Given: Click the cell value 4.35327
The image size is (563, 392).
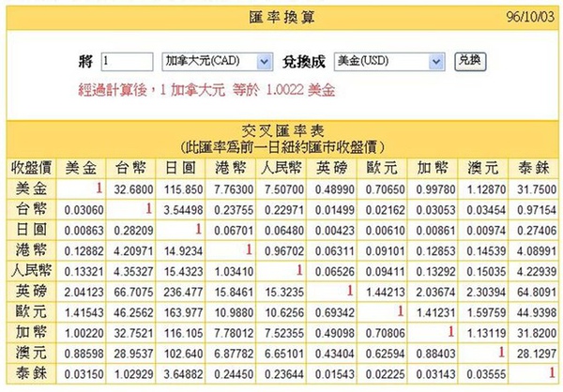Looking at the screenshot, I should click(133, 272).
